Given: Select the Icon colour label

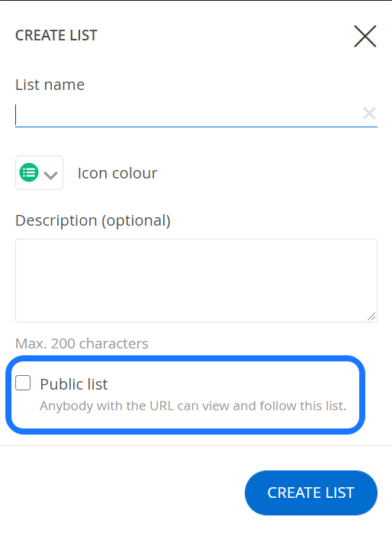Looking at the screenshot, I should pyautogui.click(x=117, y=173).
